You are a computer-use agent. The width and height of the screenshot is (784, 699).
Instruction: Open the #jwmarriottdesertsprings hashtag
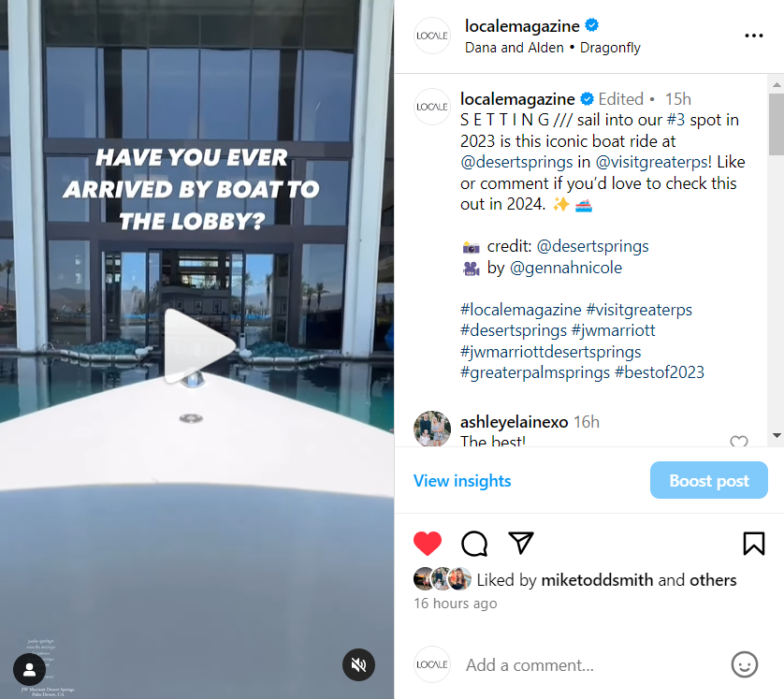[x=550, y=352]
